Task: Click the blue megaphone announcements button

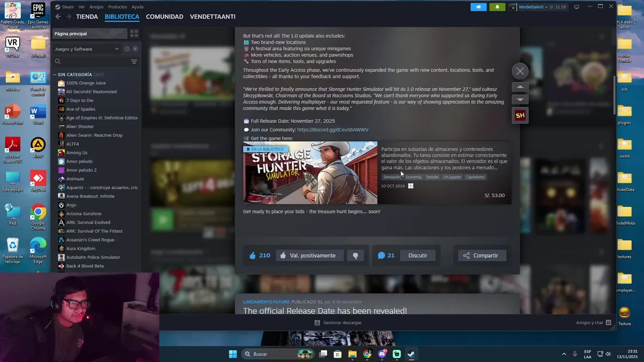Action: (478, 7)
